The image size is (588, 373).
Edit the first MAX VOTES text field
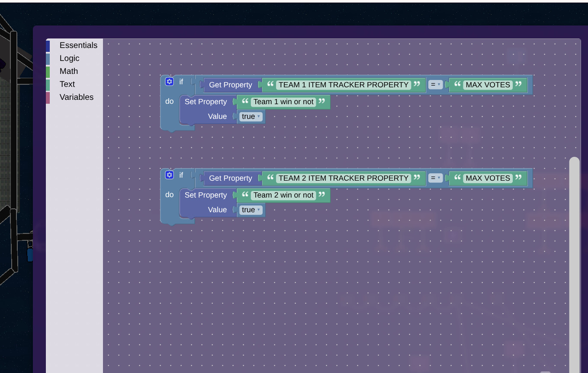coord(488,85)
